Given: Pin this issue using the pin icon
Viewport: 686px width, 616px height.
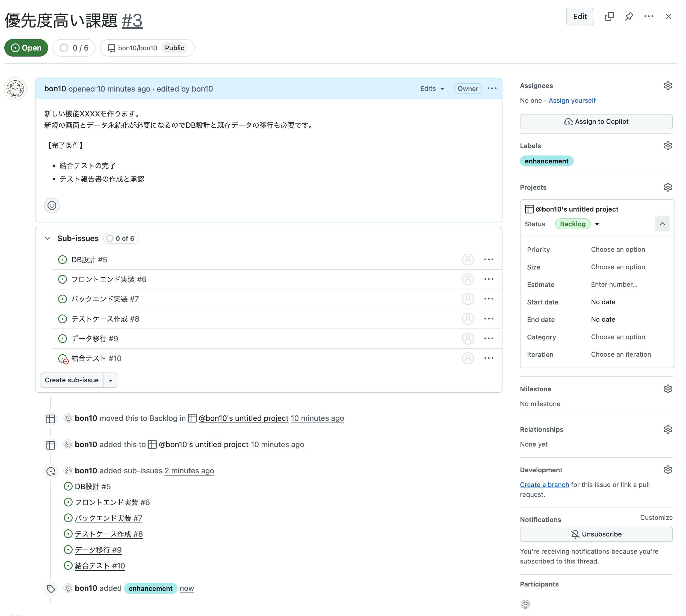Looking at the screenshot, I should (629, 16).
